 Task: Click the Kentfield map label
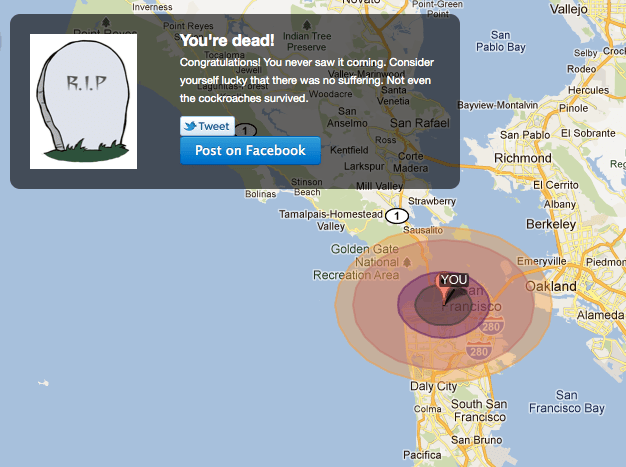(x=349, y=150)
